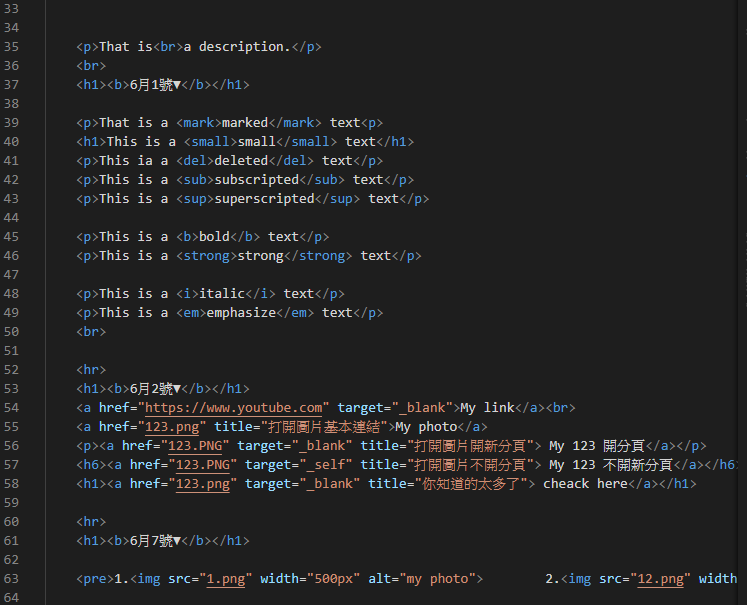Follow the 123.PNG href on line 56
The width and height of the screenshot is (747, 605).
click(195, 446)
